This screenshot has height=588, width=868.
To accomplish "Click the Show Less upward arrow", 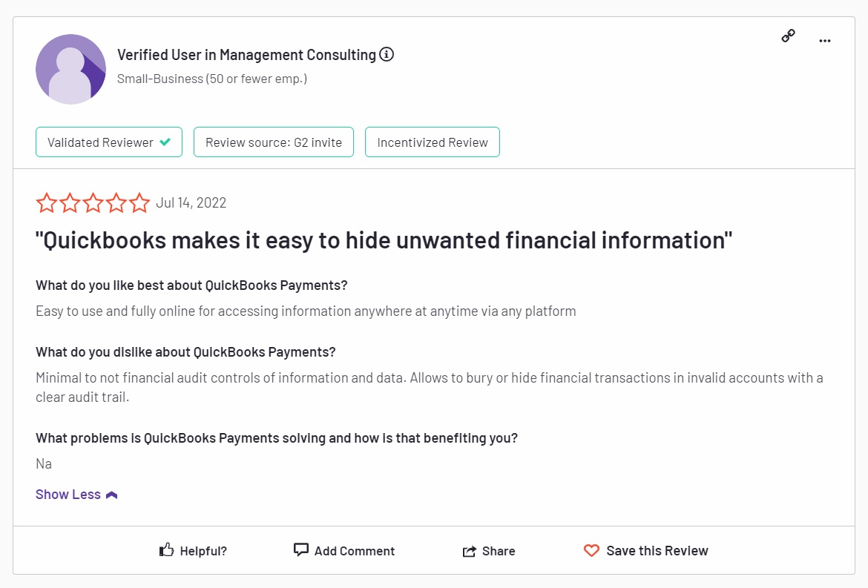I will [111, 493].
